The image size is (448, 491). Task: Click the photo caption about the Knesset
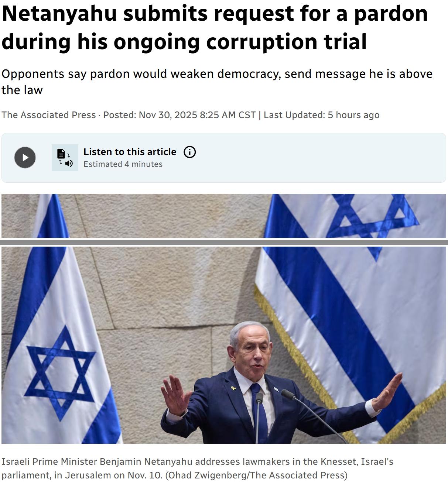(x=197, y=468)
